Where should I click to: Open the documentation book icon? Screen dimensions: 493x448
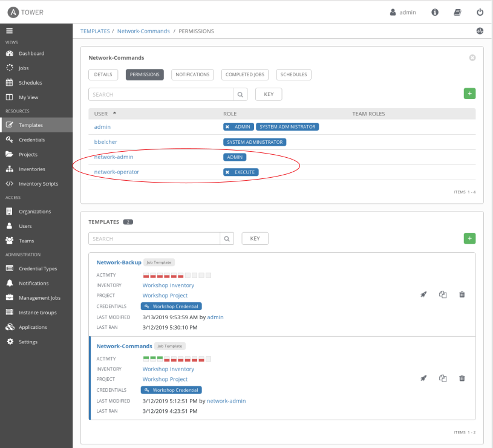coord(457,12)
